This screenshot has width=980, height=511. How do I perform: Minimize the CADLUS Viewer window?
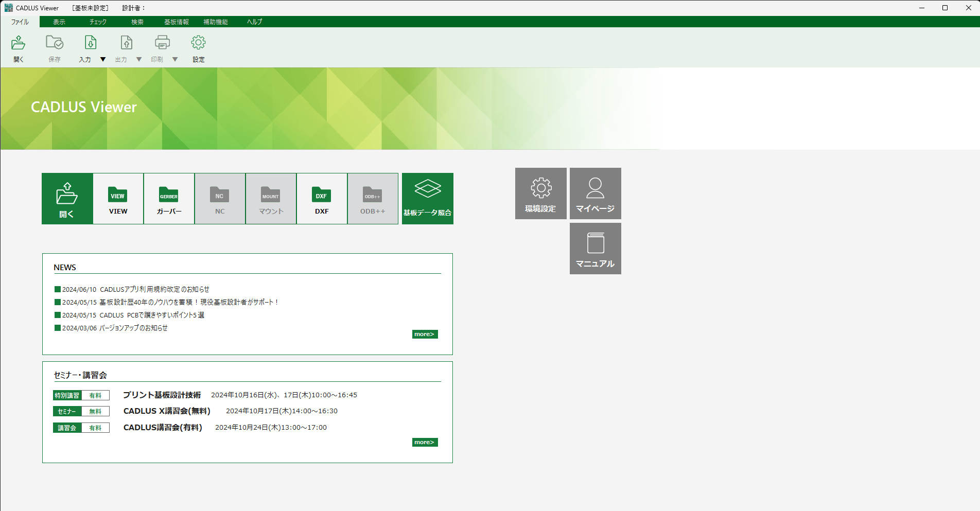pos(921,8)
